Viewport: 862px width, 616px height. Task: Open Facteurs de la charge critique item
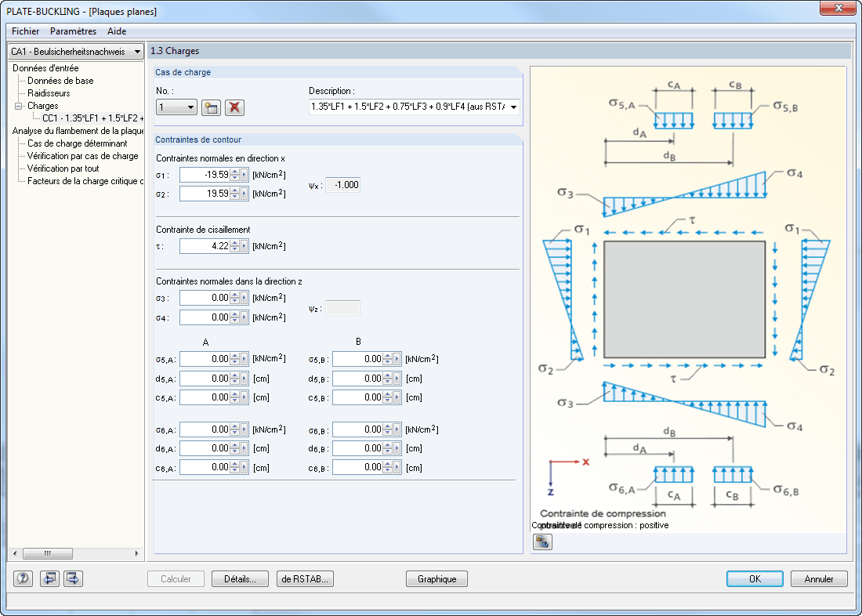(85, 182)
